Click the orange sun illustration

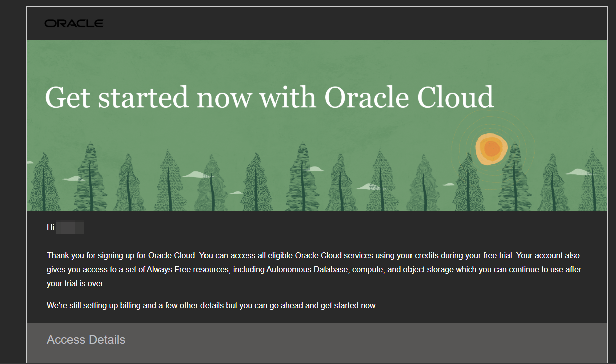[491, 149]
